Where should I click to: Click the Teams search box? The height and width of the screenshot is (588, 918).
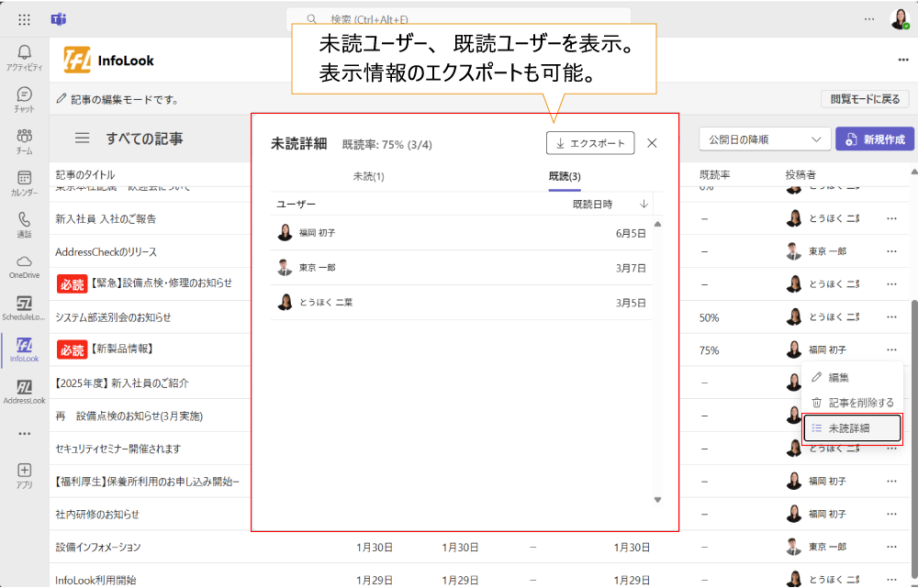pos(458,18)
